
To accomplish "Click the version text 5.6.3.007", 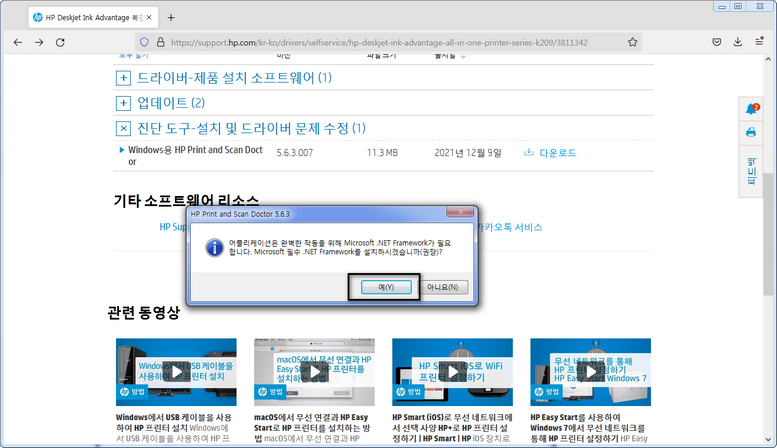I will (295, 153).
